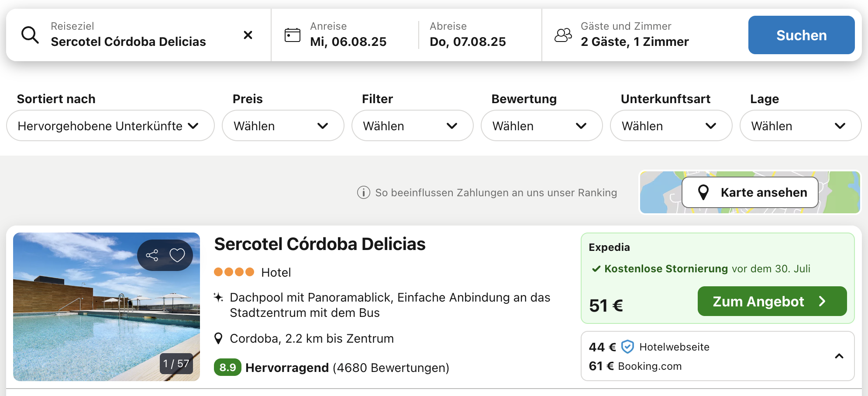The image size is (868, 396).
Task: Click the map pin icon beside Cordoba distance
Action: tap(219, 338)
